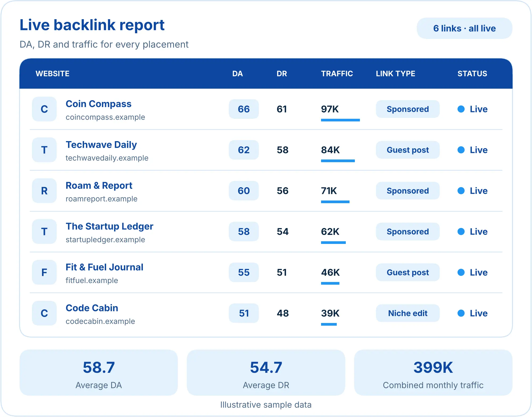Open the Techwave Daily site name

point(101,145)
